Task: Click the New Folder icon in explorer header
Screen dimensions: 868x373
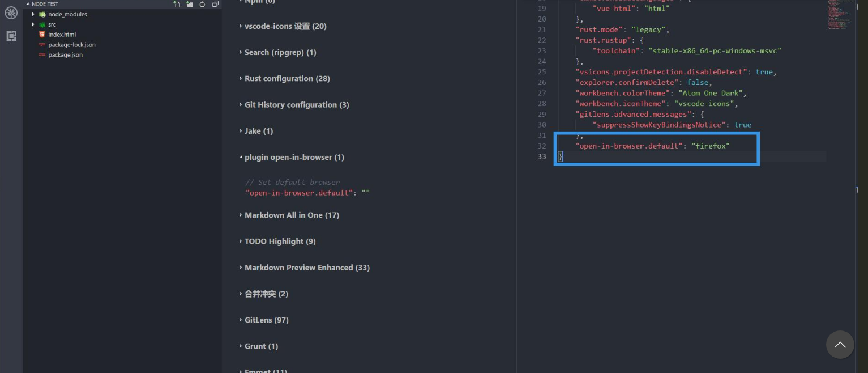Action: (x=190, y=4)
